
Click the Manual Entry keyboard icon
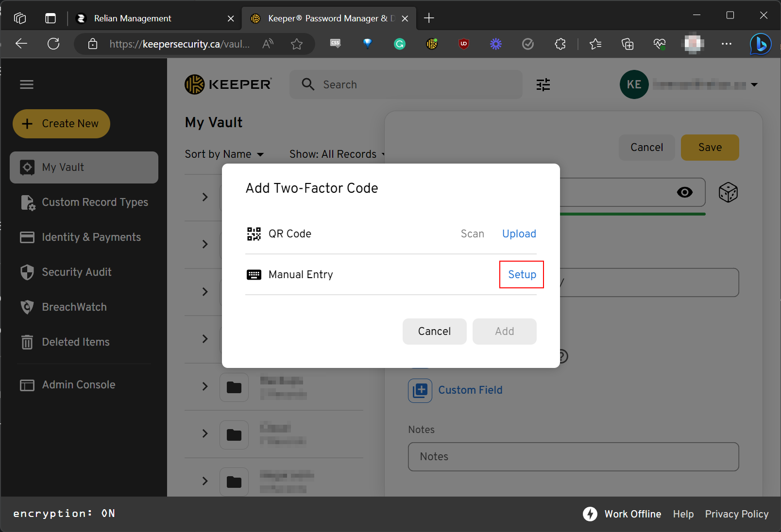pos(254,275)
